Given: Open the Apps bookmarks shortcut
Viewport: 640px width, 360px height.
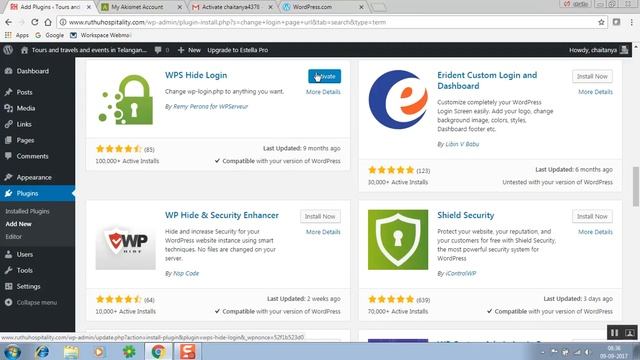Looking at the screenshot, I should pos(17,35).
